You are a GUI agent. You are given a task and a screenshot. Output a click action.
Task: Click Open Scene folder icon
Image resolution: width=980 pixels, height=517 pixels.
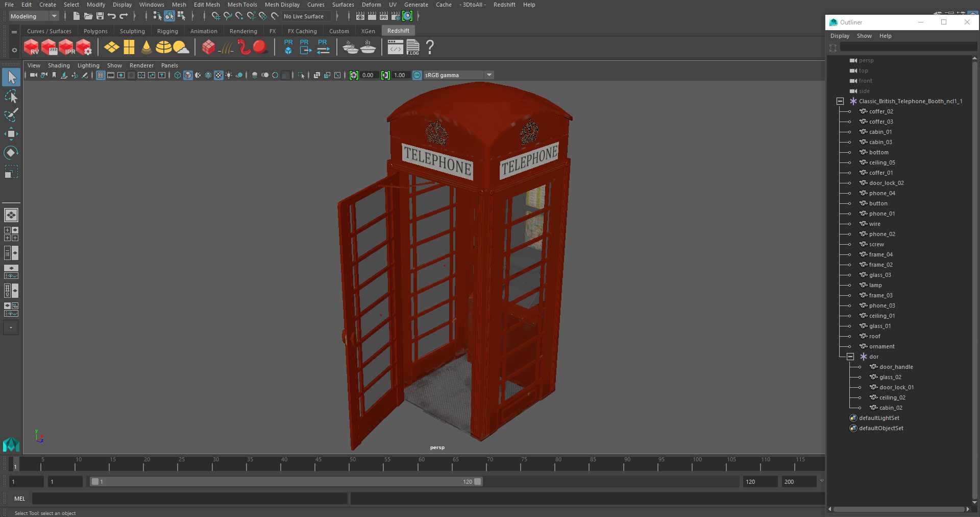[x=88, y=16]
